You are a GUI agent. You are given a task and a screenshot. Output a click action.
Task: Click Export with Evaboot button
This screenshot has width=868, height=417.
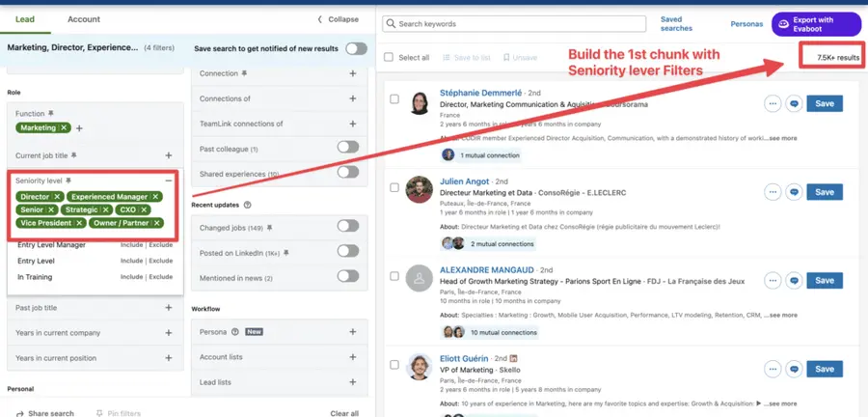point(817,24)
